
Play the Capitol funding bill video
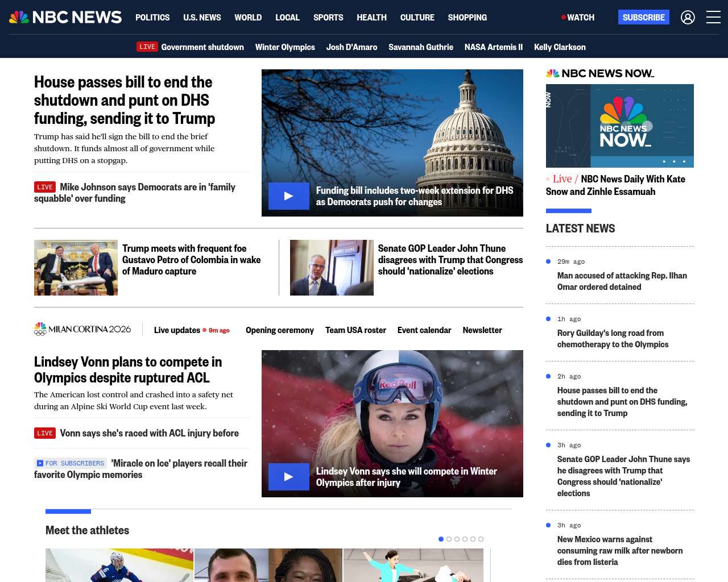pyautogui.click(x=289, y=196)
